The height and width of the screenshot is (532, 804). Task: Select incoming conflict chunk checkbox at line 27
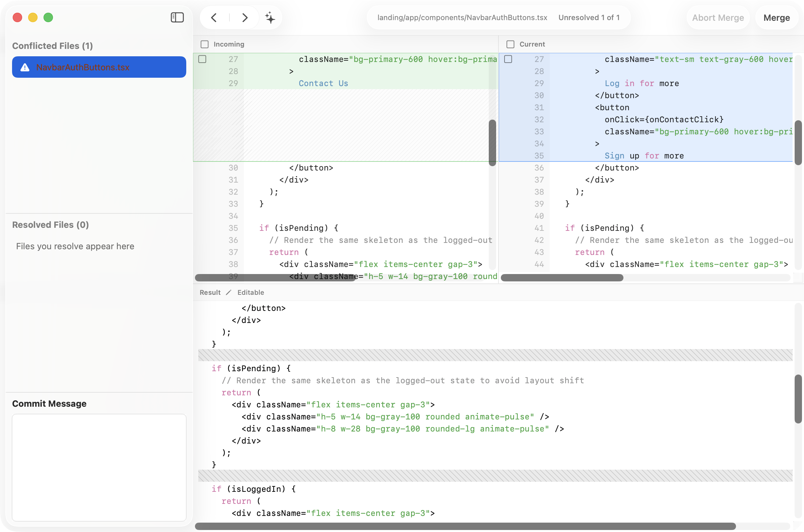click(x=202, y=59)
